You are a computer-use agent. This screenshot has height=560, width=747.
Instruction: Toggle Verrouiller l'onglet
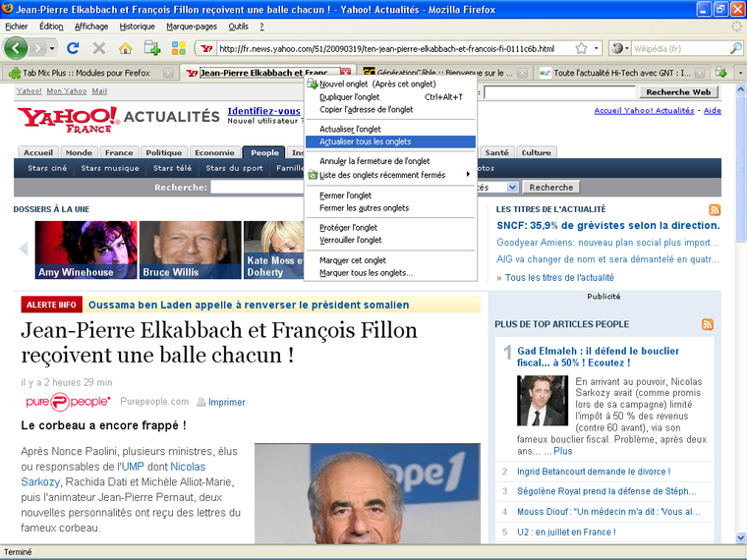click(x=390, y=240)
